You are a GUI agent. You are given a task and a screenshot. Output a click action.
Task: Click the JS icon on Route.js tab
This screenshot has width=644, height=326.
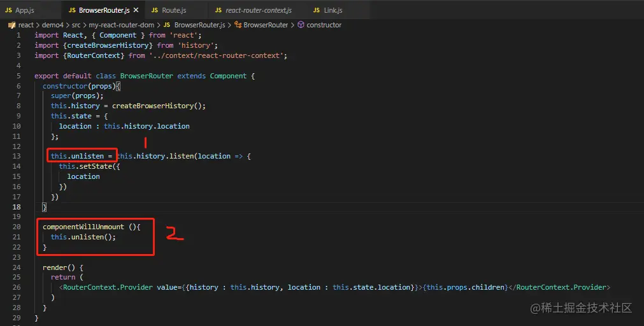click(x=154, y=10)
